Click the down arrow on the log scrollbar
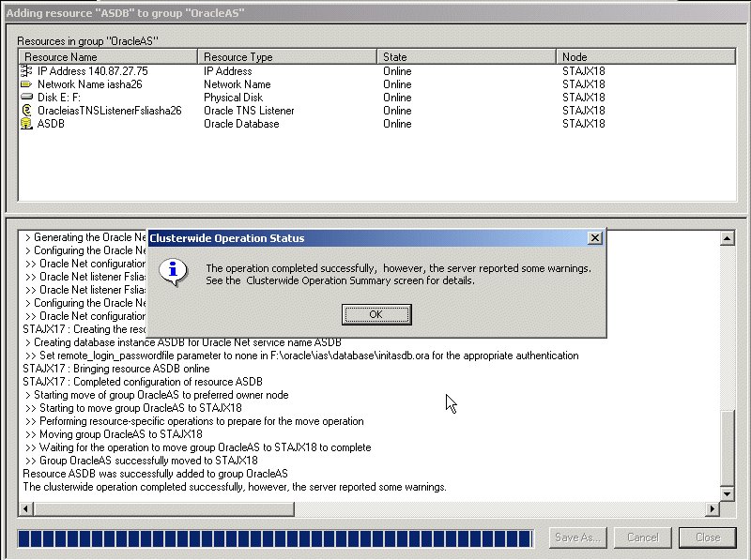The width and height of the screenshot is (751, 560). [x=729, y=493]
